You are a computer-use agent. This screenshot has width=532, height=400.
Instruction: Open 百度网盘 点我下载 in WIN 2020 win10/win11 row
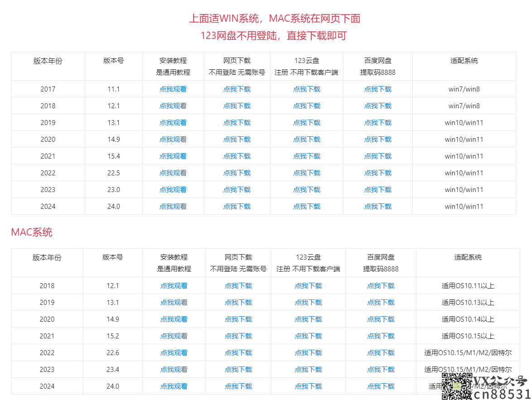[x=378, y=140]
